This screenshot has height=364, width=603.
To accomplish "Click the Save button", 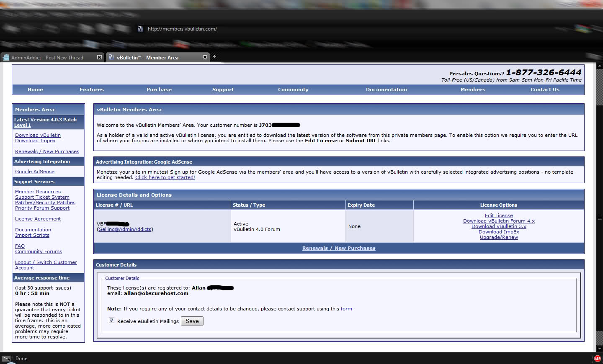I will 192,321.
